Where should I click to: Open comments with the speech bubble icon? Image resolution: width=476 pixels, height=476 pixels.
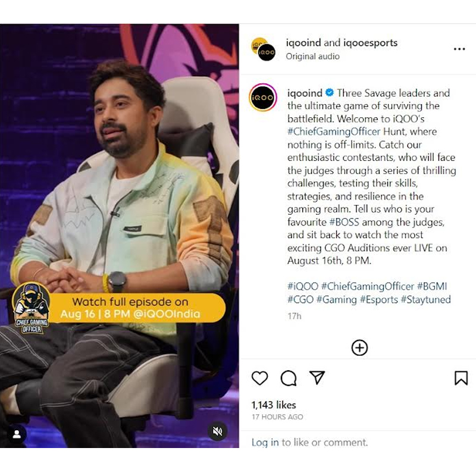pos(289,378)
